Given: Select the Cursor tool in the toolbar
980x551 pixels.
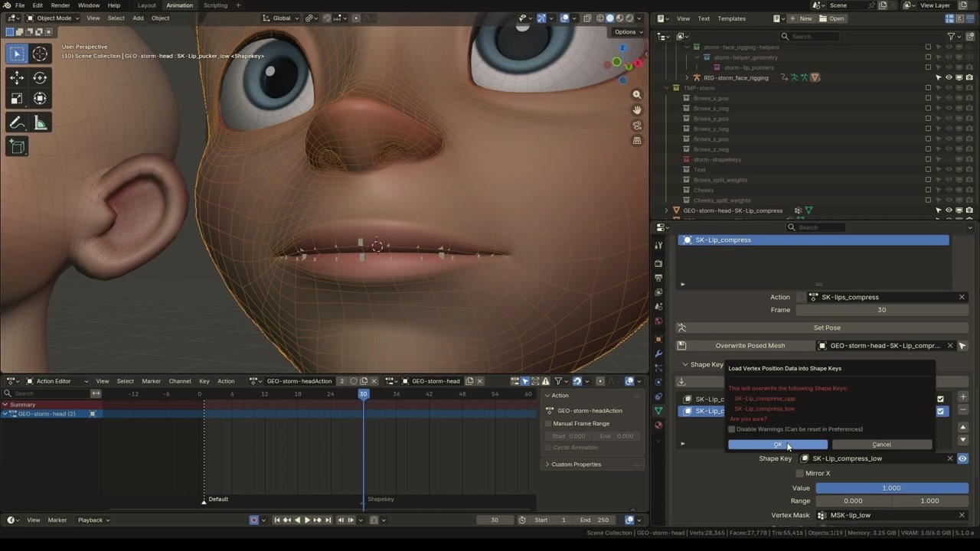Looking at the screenshot, I should click(40, 54).
